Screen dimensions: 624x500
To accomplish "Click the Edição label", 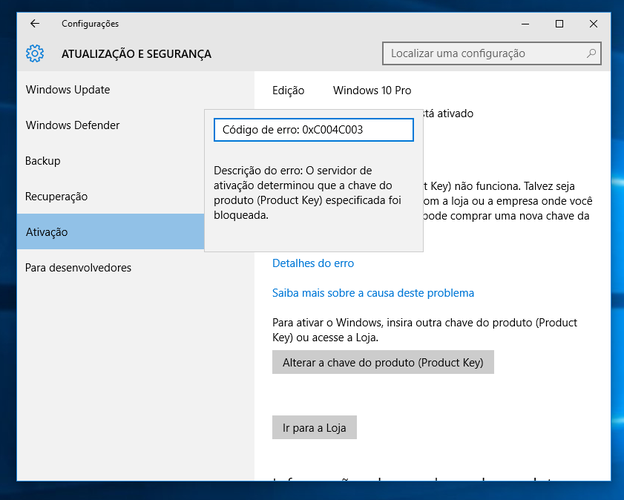I will (288, 90).
